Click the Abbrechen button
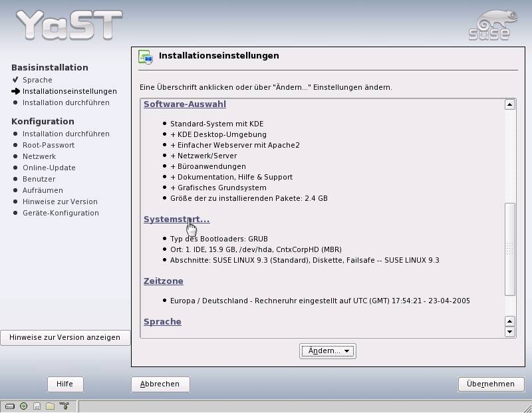 [x=160, y=384]
